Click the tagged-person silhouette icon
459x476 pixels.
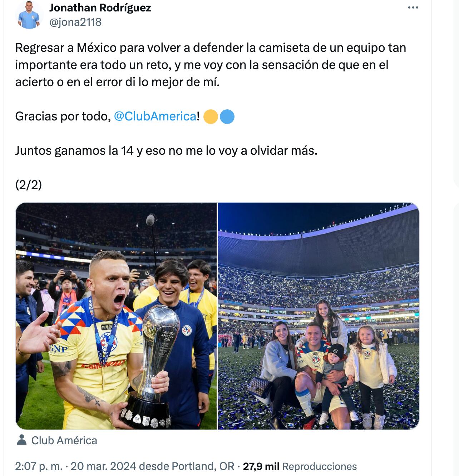pyautogui.click(x=21, y=440)
